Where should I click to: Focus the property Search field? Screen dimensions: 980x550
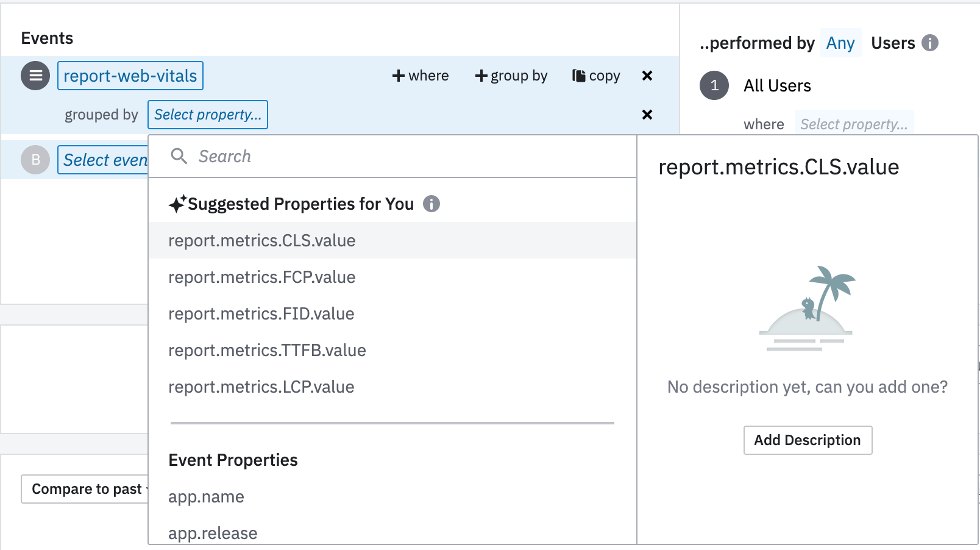tap(402, 157)
